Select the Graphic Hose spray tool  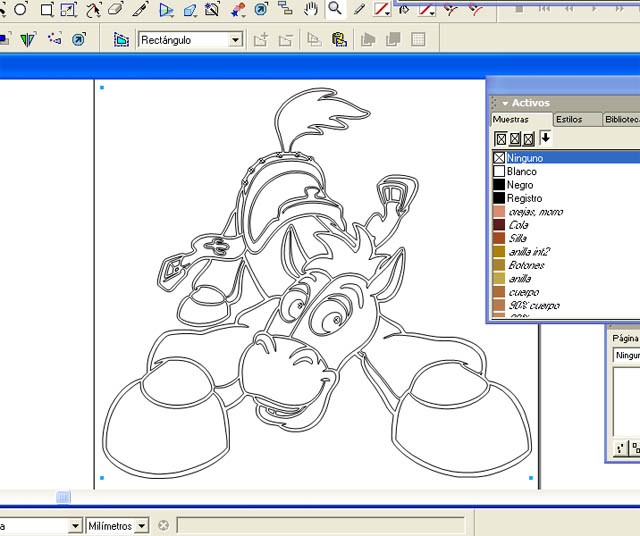pyautogui.click(x=238, y=9)
